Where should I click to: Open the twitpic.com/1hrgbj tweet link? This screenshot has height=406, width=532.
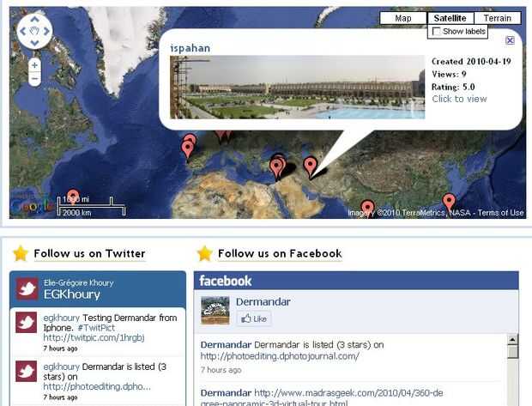(94, 338)
